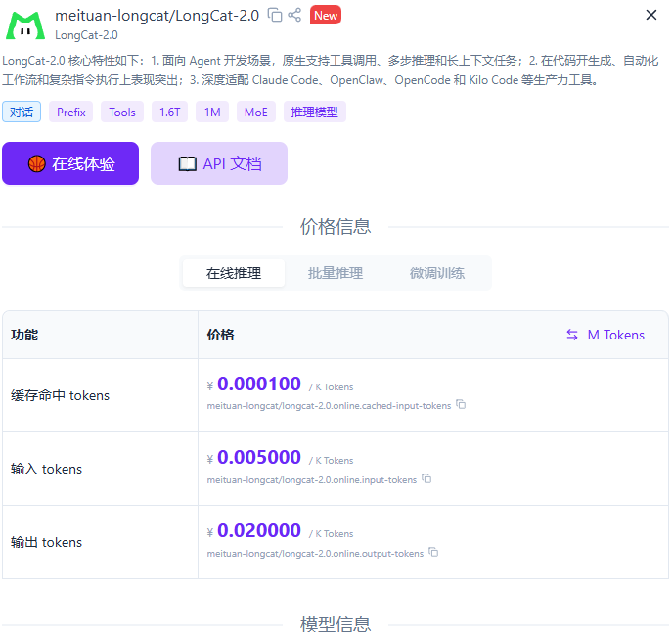This screenshot has width=672, height=632.
Task: Click the price 0.020000
Action: click(259, 530)
